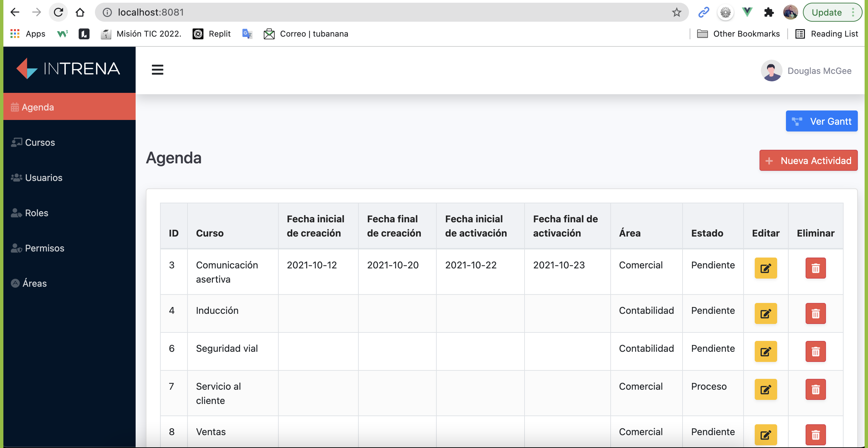Screen dimensions: 868x448
Task: Delete the Comunicación asertiva row
Action: pos(815,268)
